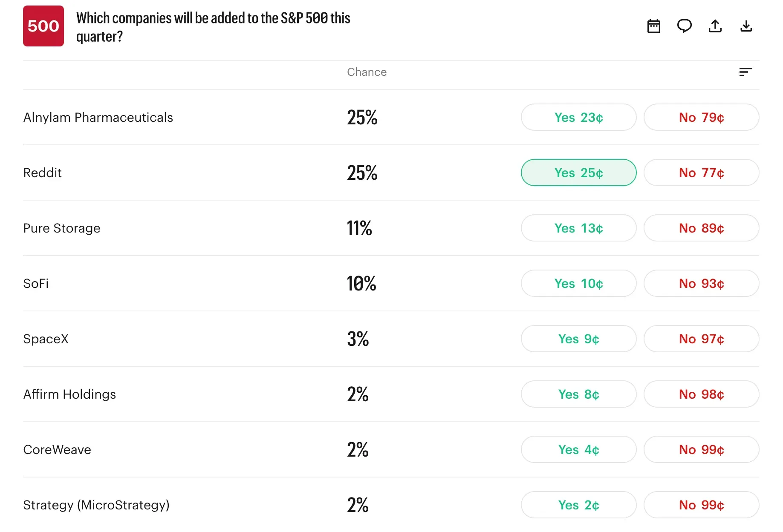Screen dimensions: 783x532
Task: Select No 99¢ for Strategy (MicroStrategy)
Action: pyautogui.click(x=701, y=505)
